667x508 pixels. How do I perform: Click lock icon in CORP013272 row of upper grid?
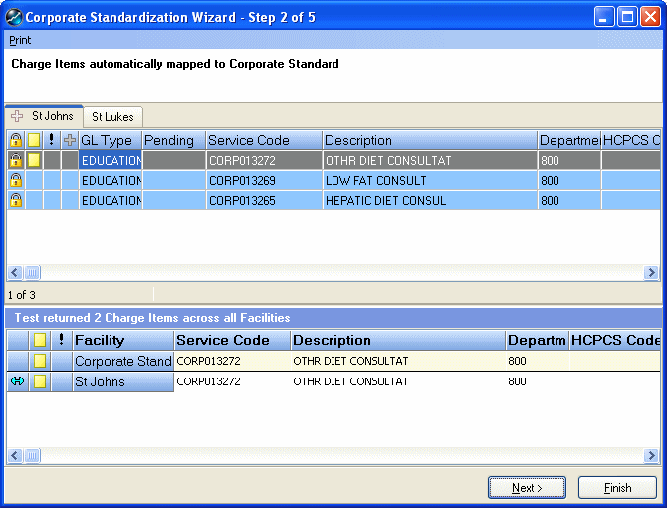coord(16,160)
